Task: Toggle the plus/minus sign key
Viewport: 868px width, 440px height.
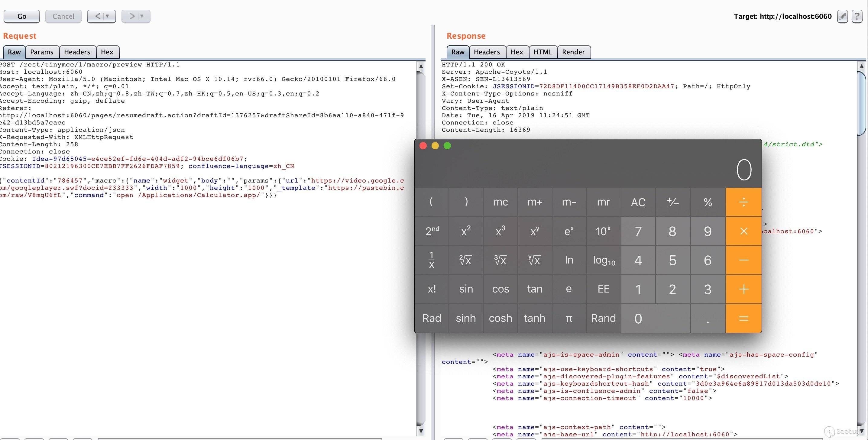Action: [672, 202]
